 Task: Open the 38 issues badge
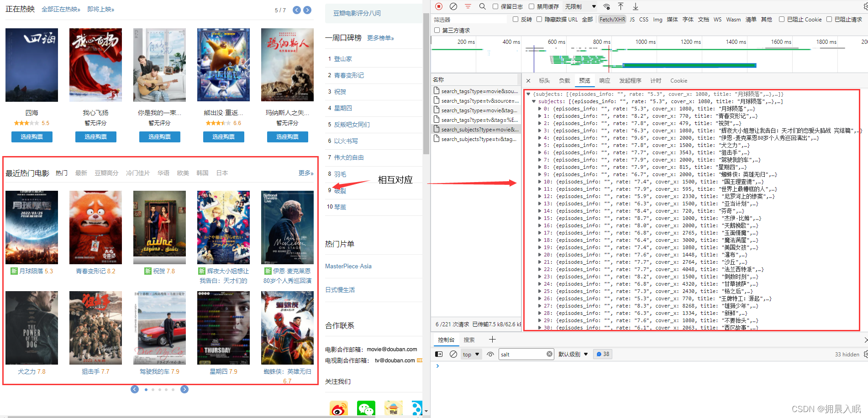point(603,354)
